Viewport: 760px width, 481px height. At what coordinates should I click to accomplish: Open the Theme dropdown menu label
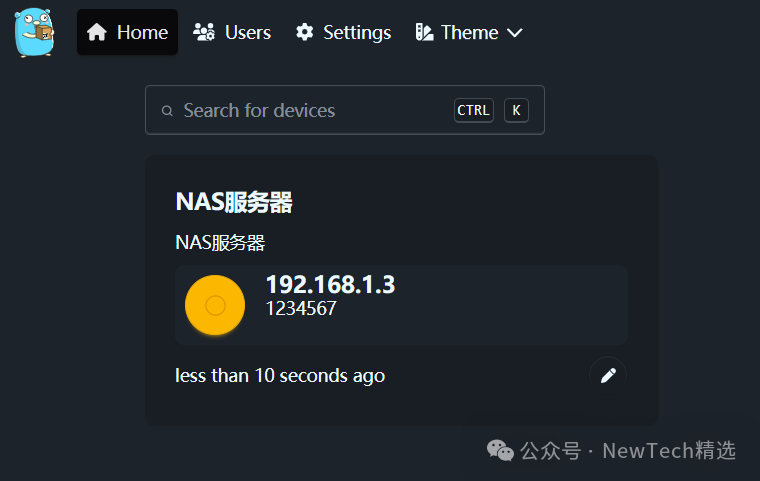coord(469,32)
